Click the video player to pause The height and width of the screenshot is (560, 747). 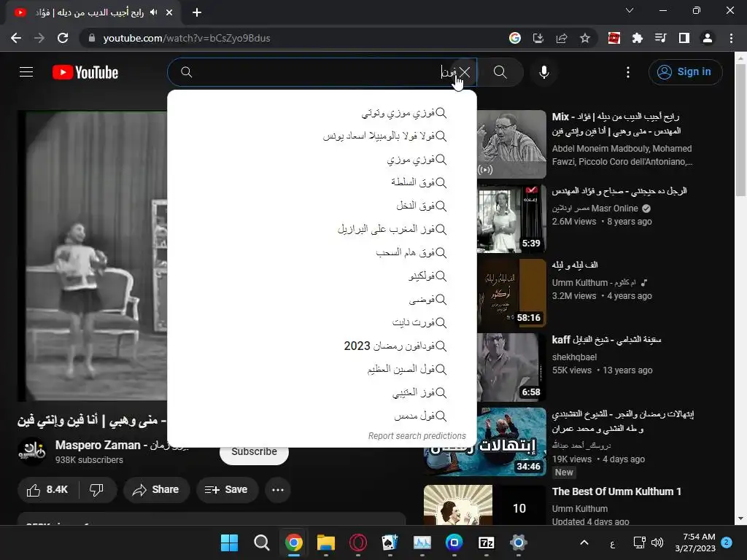[x=93, y=256]
